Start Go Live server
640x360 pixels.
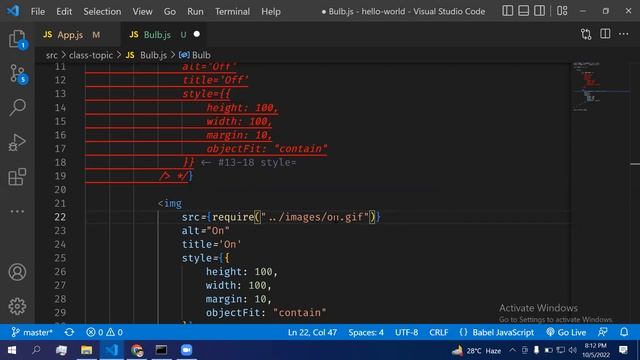566,332
